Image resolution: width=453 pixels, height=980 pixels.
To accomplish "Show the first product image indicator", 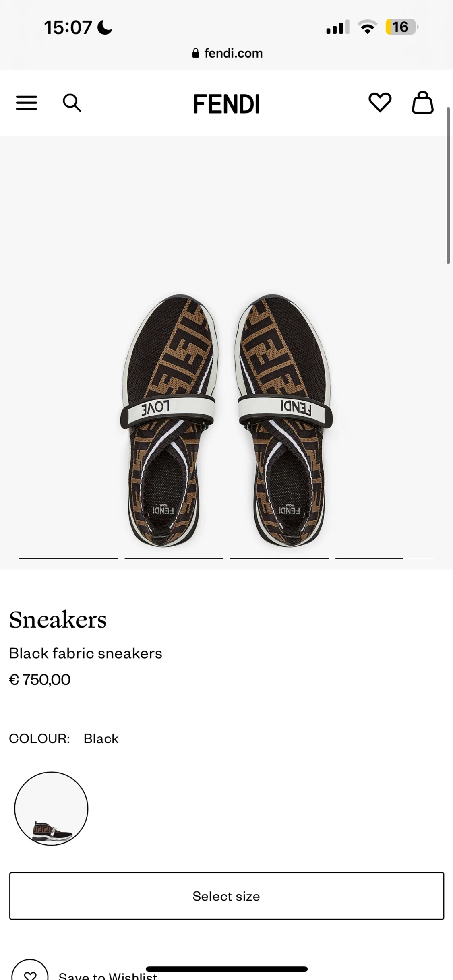I will tap(68, 558).
